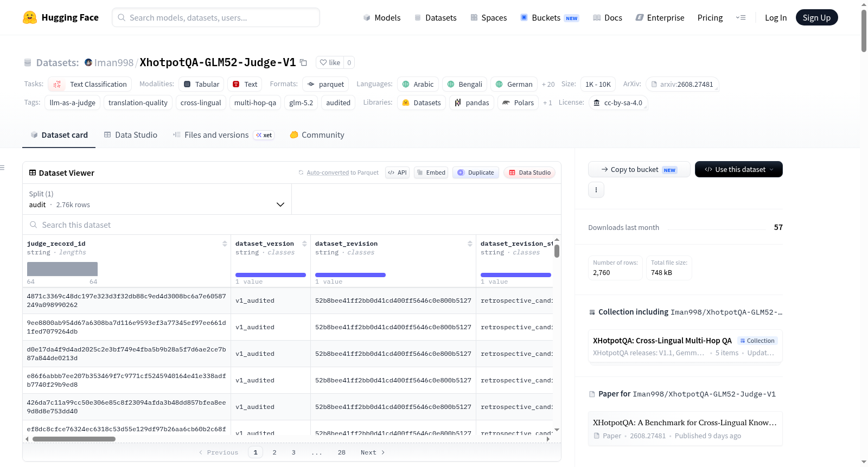This screenshot has height=467, width=868.
Task: Open Data Studio button in viewer header
Action: pyautogui.click(x=529, y=172)
